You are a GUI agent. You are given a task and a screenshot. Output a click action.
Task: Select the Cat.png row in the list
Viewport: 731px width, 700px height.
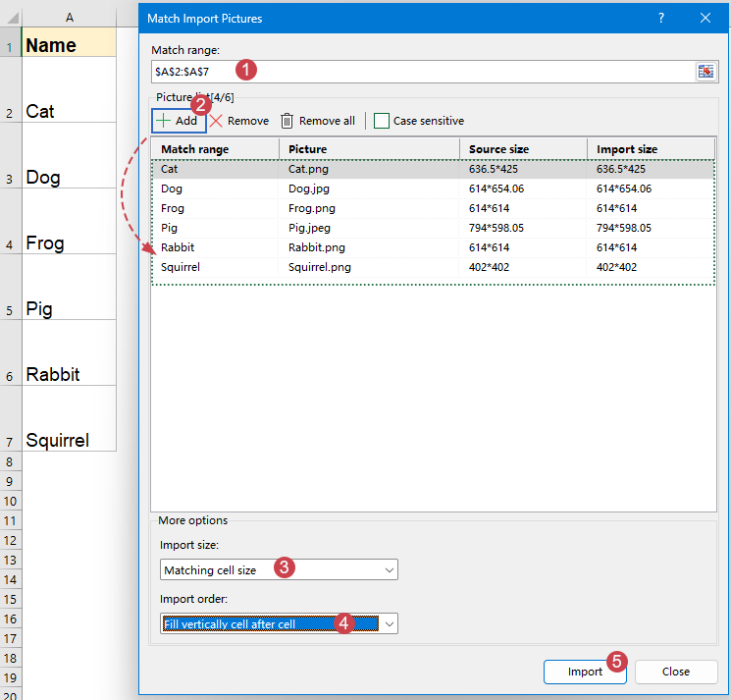coord(369,169)
